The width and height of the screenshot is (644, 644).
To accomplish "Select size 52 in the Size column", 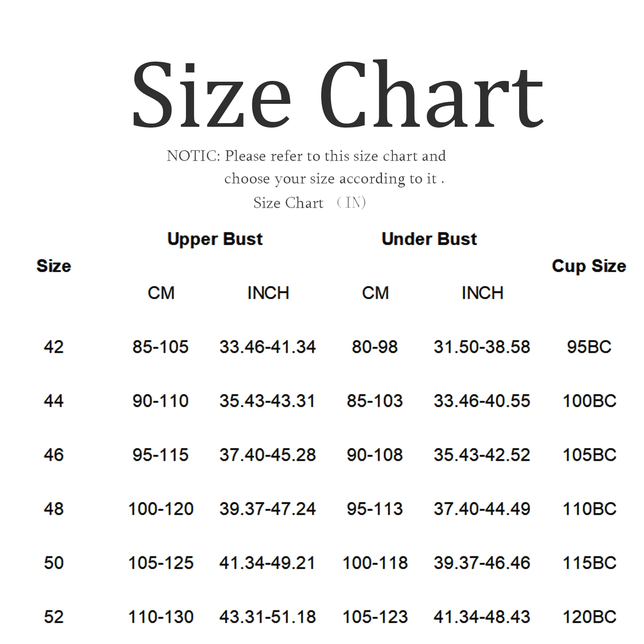I will point(54,617).
